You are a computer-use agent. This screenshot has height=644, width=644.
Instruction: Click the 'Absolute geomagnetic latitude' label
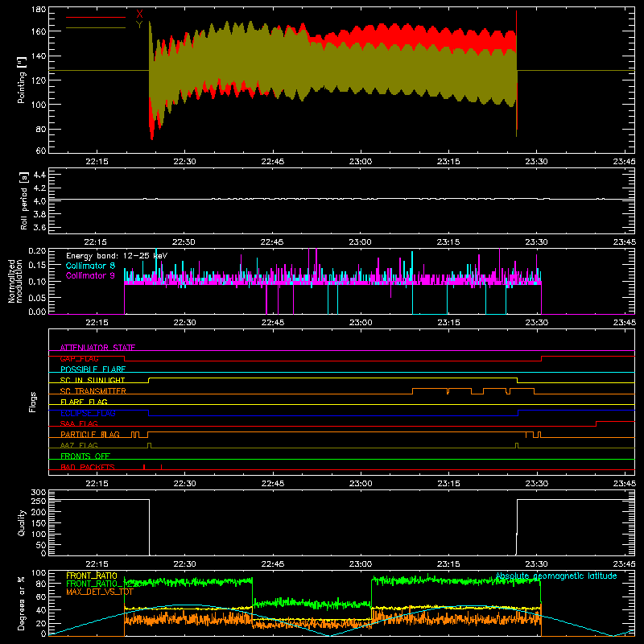point(556,576)
